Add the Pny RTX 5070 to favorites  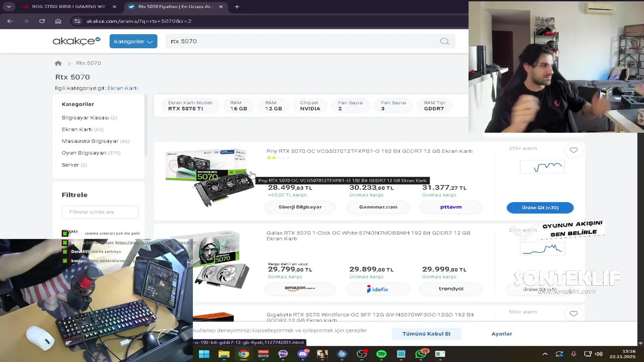click(574, 150)
